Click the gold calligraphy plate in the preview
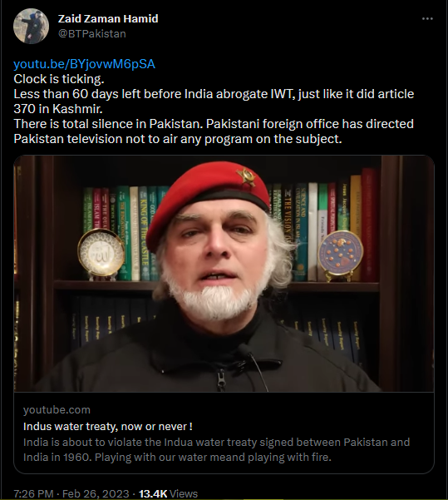 tap(101, 254)
